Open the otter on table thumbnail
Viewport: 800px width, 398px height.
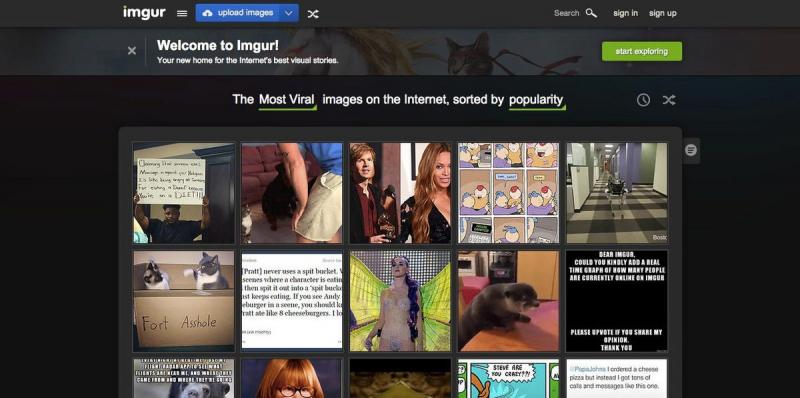pyautogui.click(x=508, y=301)
